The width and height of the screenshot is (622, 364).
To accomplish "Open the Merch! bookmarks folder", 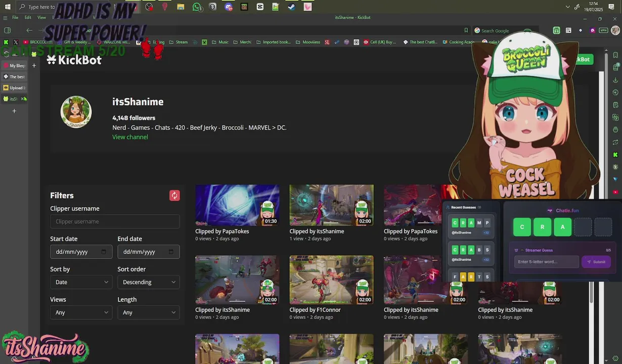I will [242, 42].
